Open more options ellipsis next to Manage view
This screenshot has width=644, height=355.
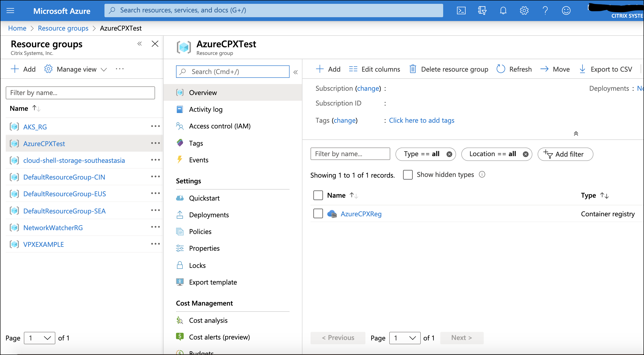pyautogui.click(x=120, y=69)
